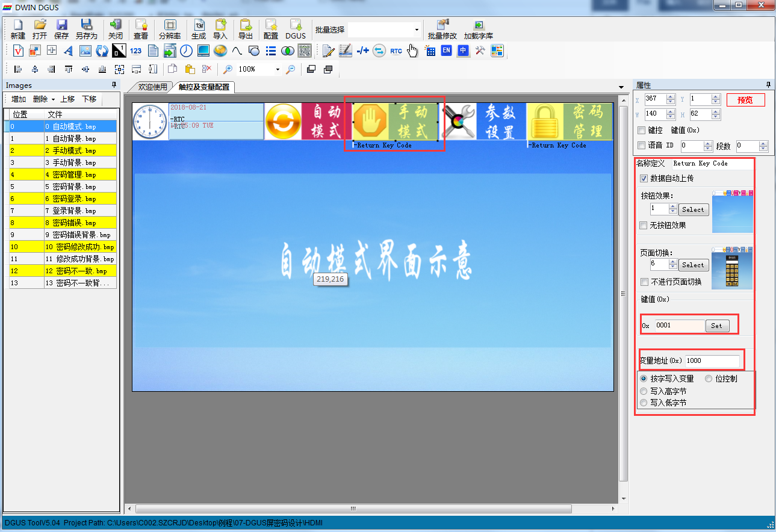Adjust the X value 367 stepper

pos(671,99)
